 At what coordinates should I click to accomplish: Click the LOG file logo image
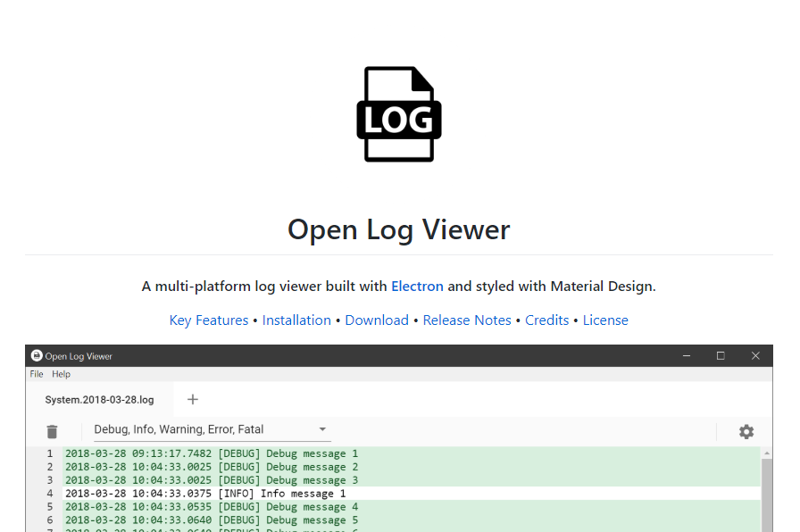pyautogui.click(x=399, y=113)
